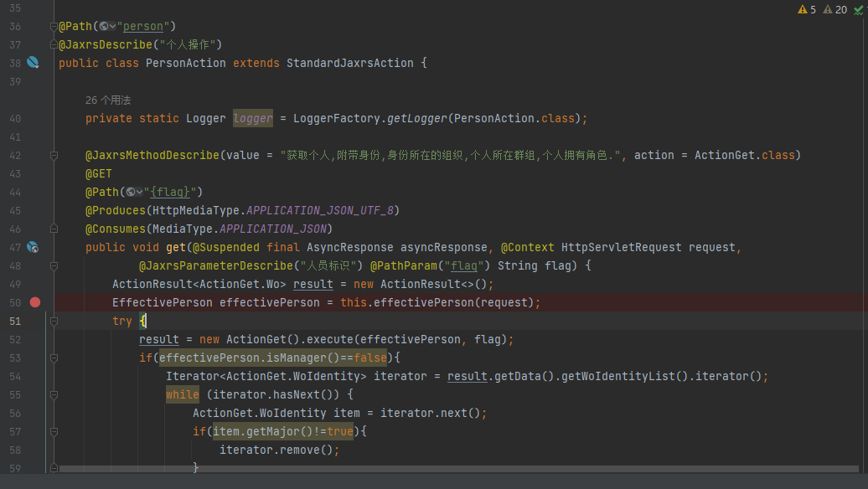The image size is (868, 489).
Task: Click the "26 个用法" usages hint
Action: pyautogui.click(x=108, y=100)
